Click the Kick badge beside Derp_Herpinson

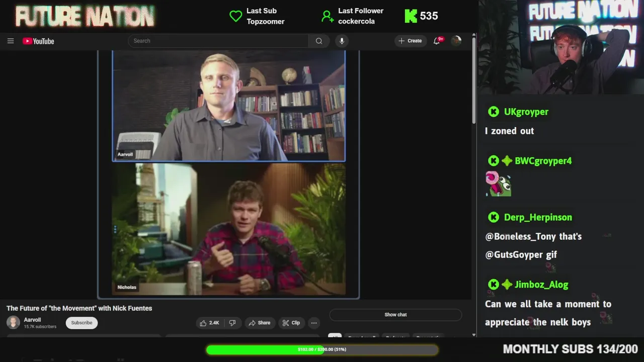(494, 217)
